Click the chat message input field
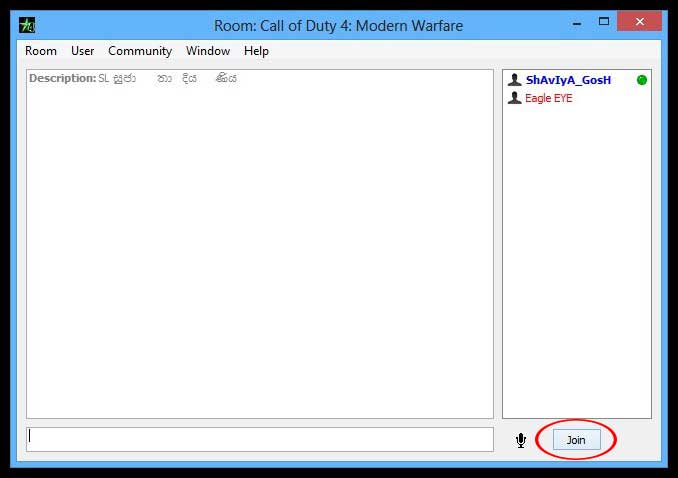Screen dimensions: 678x478 (x=259, y=440)
